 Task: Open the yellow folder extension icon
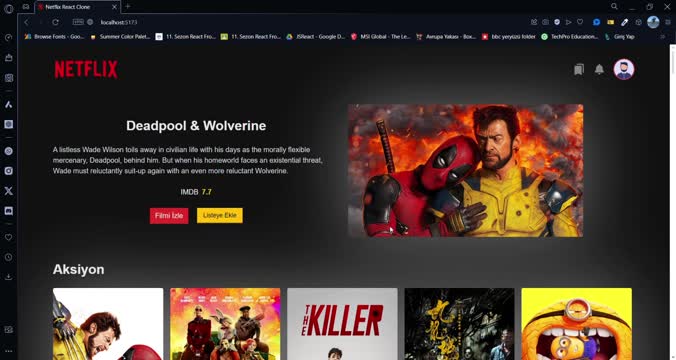pos(610,22)
